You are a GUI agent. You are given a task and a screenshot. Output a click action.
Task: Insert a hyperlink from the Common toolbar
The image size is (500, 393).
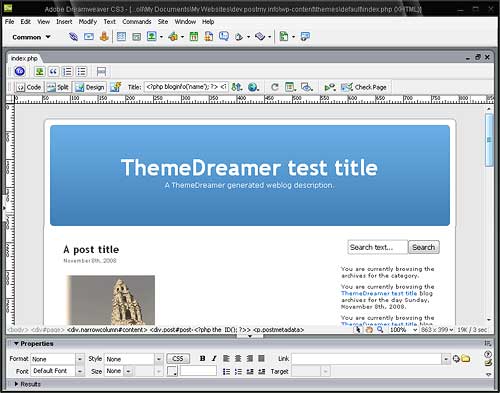73,37
